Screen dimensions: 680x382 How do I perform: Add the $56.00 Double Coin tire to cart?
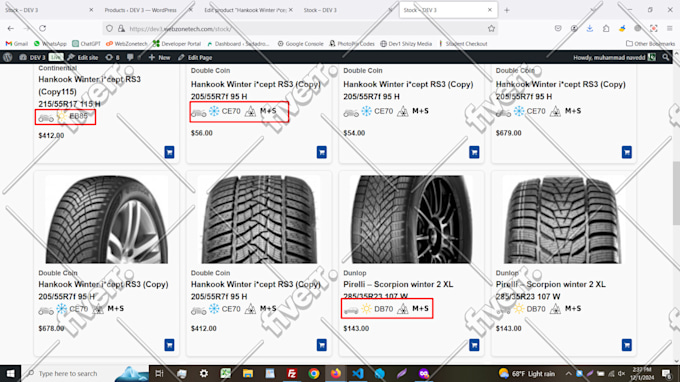321,152
